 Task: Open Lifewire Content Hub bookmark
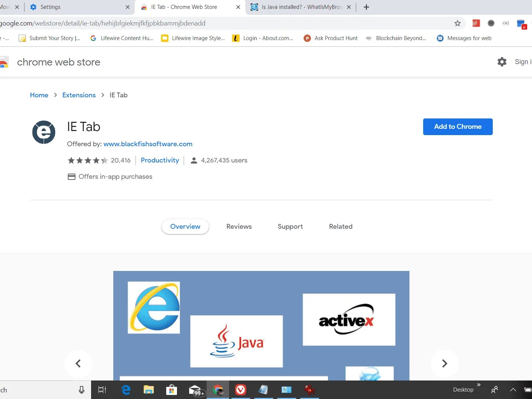[122, 38]
